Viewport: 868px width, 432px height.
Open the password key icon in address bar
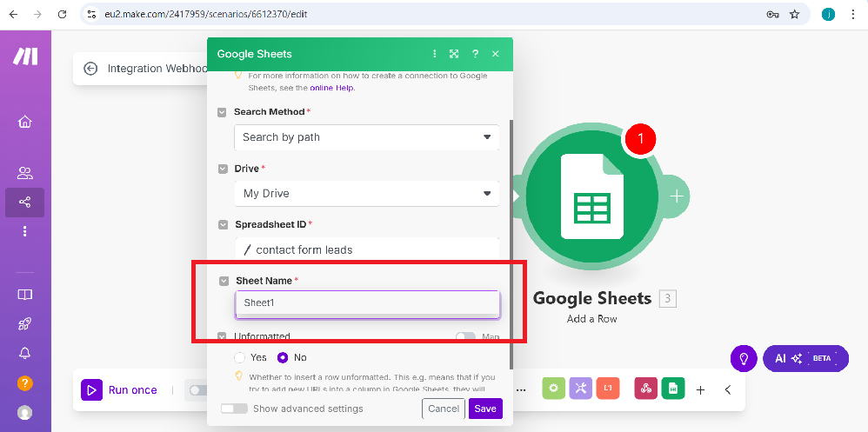(x=773, y=15)
